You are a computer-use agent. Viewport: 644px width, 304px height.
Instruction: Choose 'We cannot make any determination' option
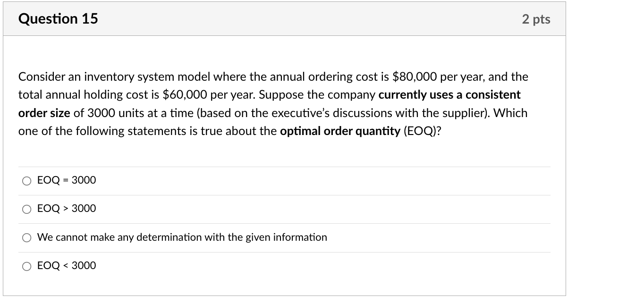pyautogui.click(x=26, y=237)
